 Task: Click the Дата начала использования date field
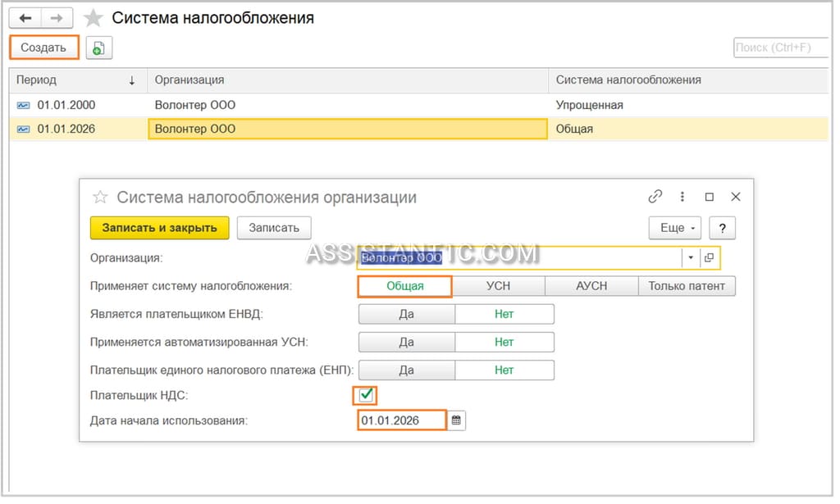tap(402, 421)
